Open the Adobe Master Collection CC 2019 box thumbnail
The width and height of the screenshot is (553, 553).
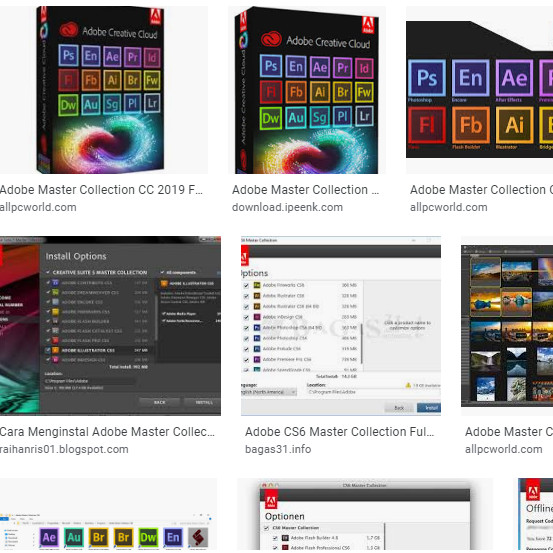(103, 90)
